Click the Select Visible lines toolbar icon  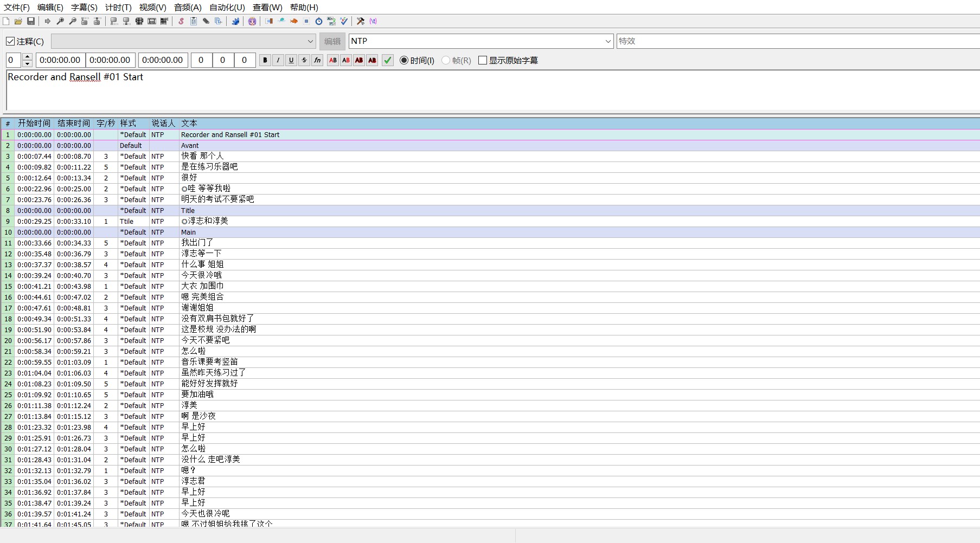click(139, 21)
